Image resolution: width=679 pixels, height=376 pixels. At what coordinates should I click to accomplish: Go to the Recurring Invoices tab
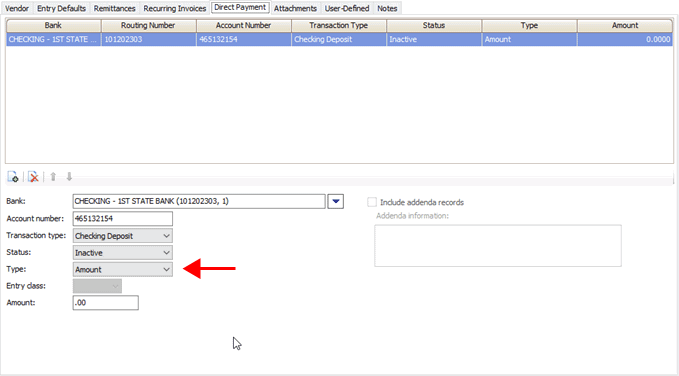pyautogui.click(x=175, y=8)
